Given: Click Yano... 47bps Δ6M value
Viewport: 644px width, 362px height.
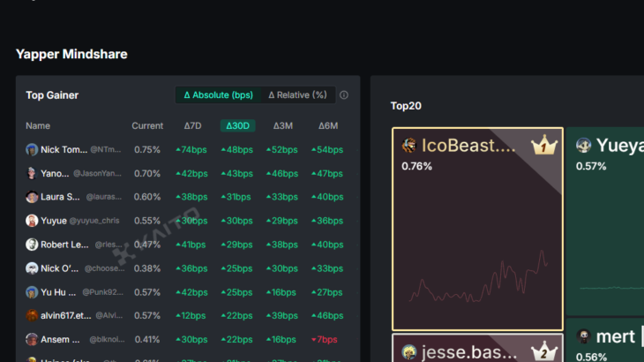Looking at the screenshot, I should [327, 173].
